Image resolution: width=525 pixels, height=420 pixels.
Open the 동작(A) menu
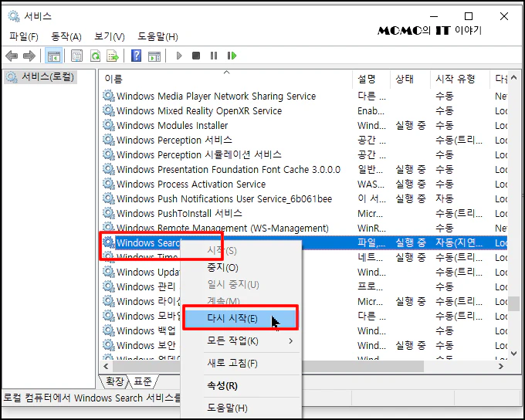coord(66,36)
